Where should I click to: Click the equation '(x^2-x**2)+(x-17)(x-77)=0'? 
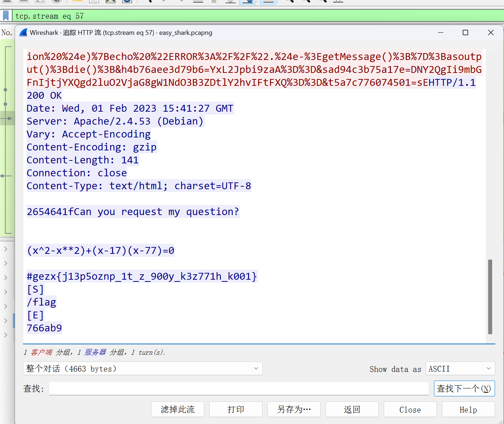[x=101, y=251]
